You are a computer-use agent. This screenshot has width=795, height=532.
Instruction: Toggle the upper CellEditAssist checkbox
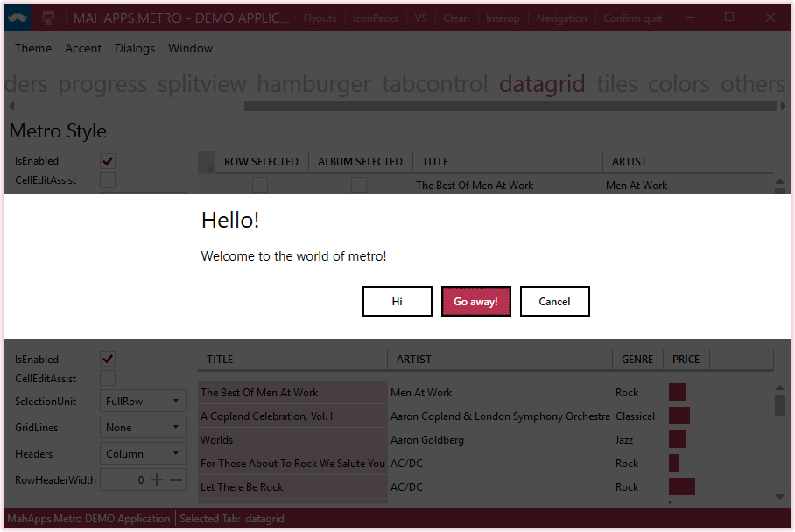[108, 180]
